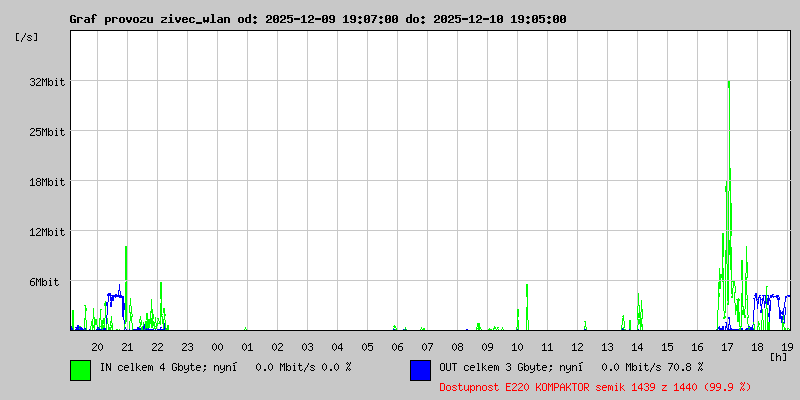The width and height of the screenshot is (800, 400).
Task: Click the [h] hours unit label
Action: point(779,357)
